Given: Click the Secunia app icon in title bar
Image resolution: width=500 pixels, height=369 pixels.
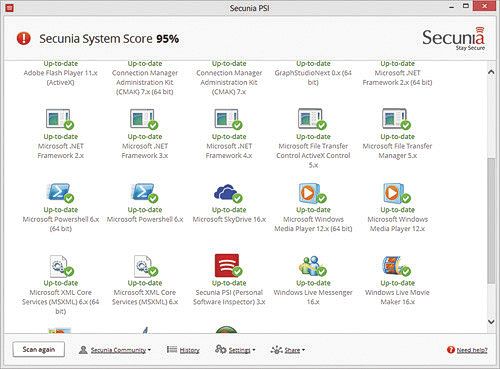Looking at the screenshot, I should pyautogui.click(x=9, y=7).
